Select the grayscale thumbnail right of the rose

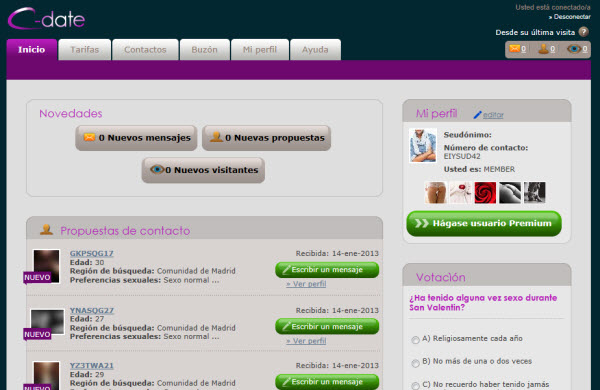pyautogui.click(x=510, y=193)
